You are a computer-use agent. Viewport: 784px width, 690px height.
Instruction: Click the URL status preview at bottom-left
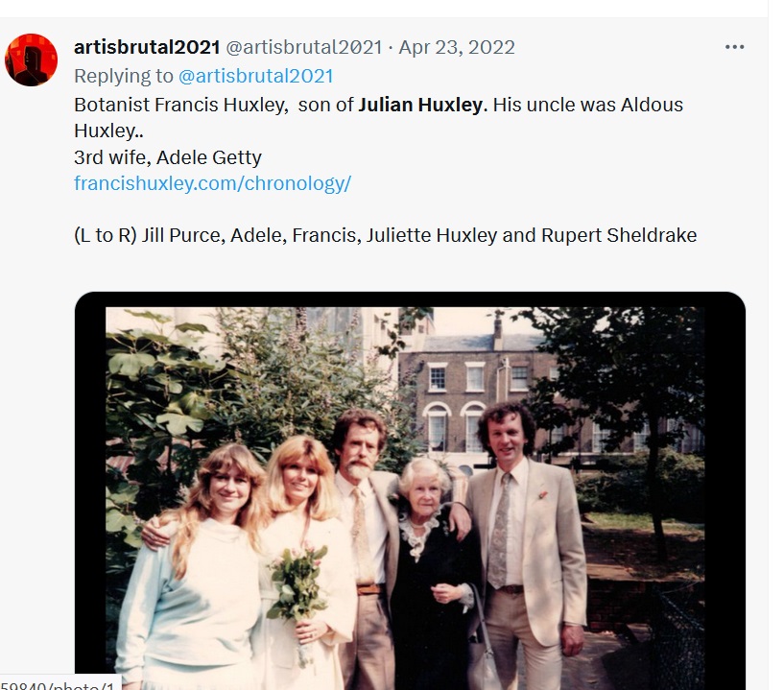[60, 683]
